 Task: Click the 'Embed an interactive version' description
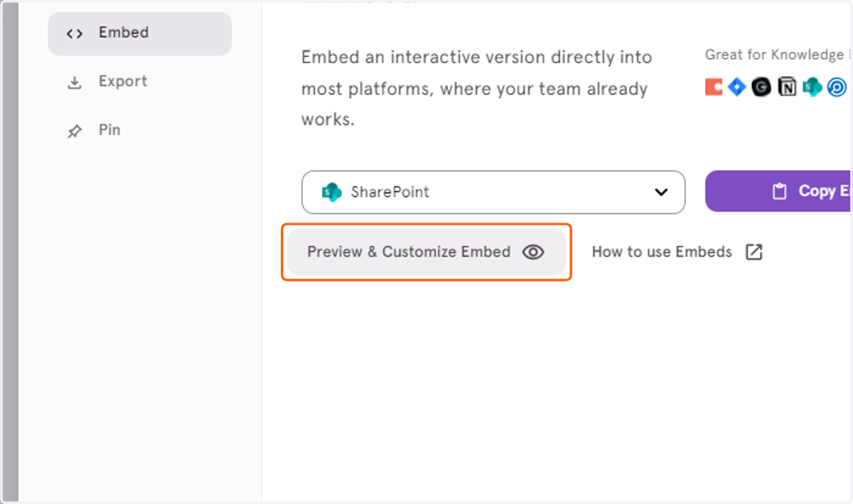pos(476,88)
